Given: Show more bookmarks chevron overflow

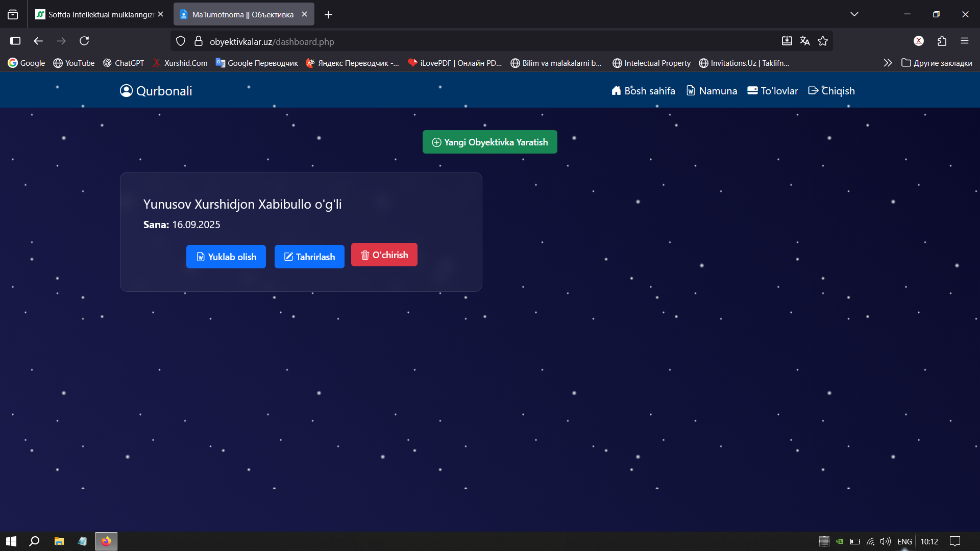Looking at the screenshot, I should pyautogui.click(x=888, y=63).
